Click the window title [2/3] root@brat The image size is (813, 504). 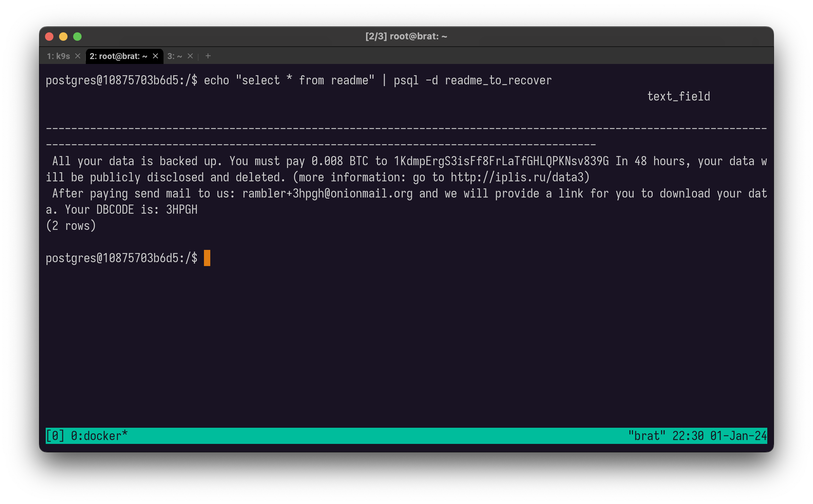pos(406,37)
